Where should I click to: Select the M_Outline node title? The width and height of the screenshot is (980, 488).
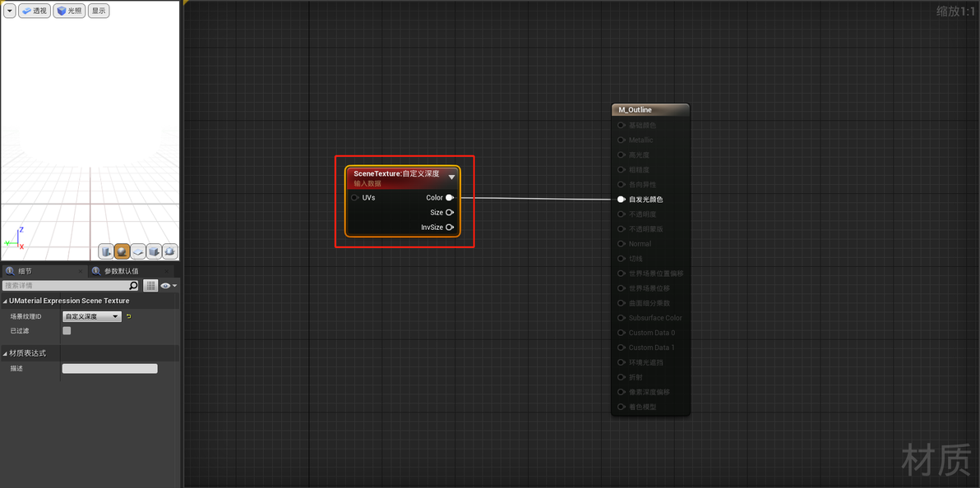click(x=635, y=110)
